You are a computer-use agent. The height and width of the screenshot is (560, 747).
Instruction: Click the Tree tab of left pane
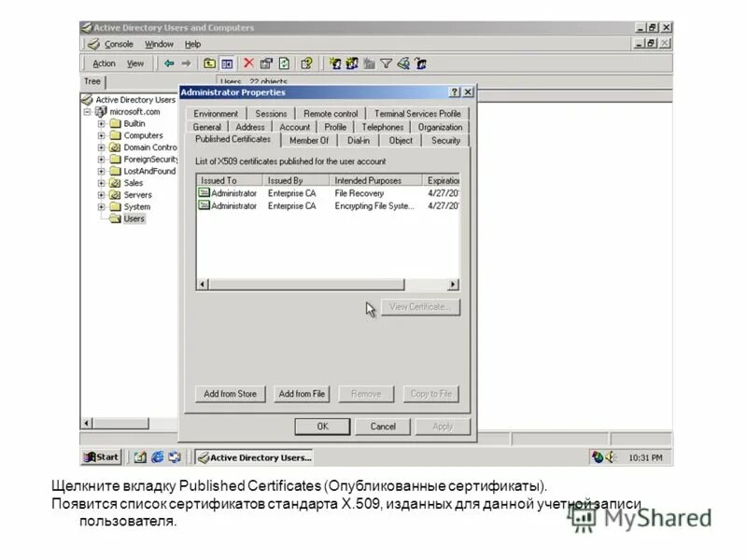[x=92, y=81]
